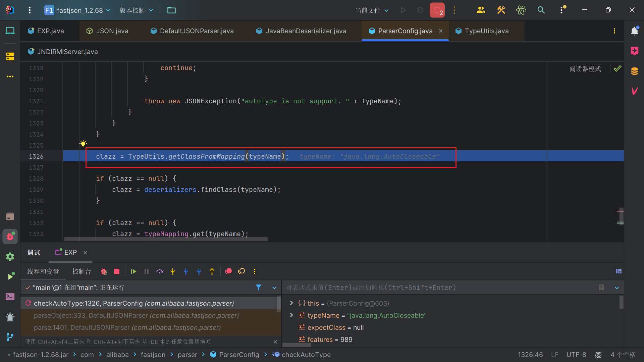Screen dimensions: 644x362
Task: Open debugger more actions menu
Action: click(255, 271)
